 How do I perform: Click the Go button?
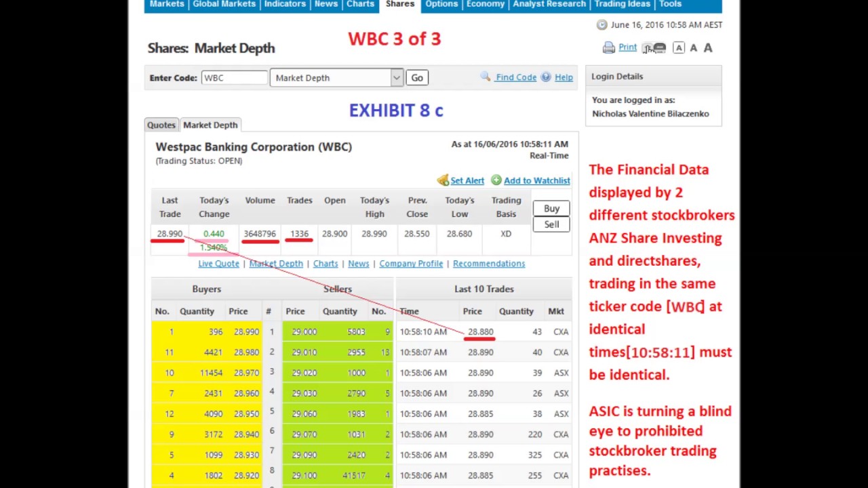click(x=417, y=78)
